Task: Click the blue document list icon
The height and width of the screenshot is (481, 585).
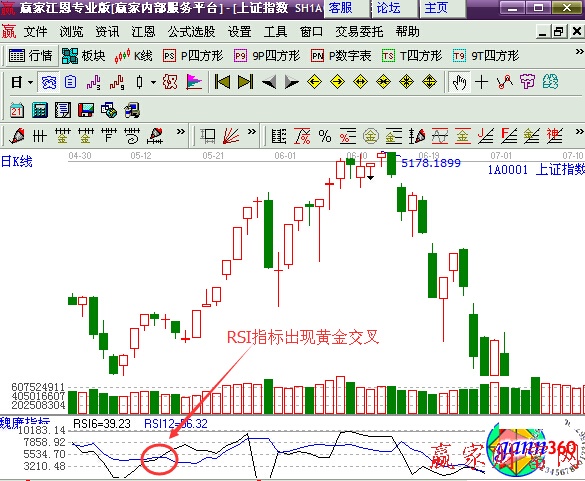Action: 71,82
